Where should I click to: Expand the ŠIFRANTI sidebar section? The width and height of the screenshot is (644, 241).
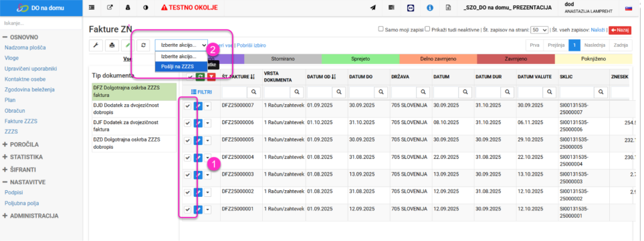(x=19, y=170)
